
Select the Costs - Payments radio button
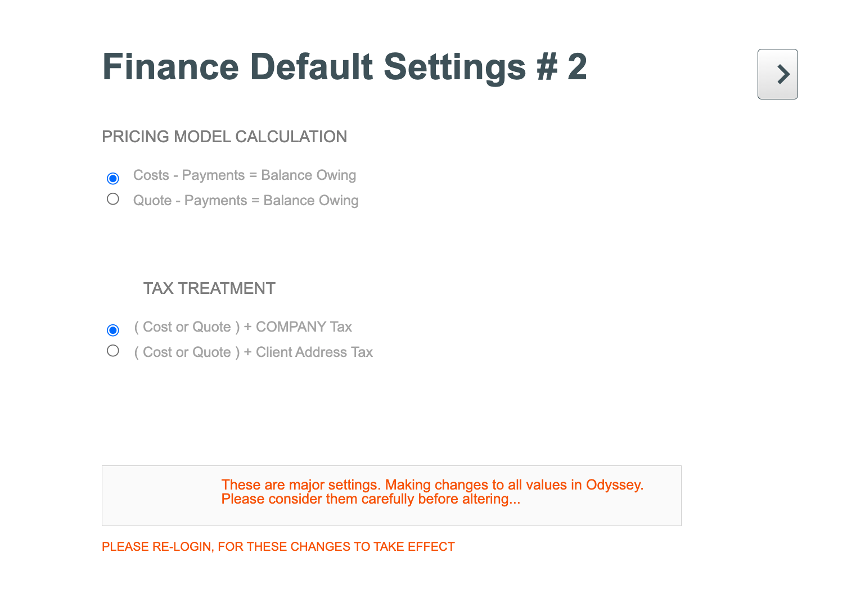pyautogui.click(x=113, y=178)
